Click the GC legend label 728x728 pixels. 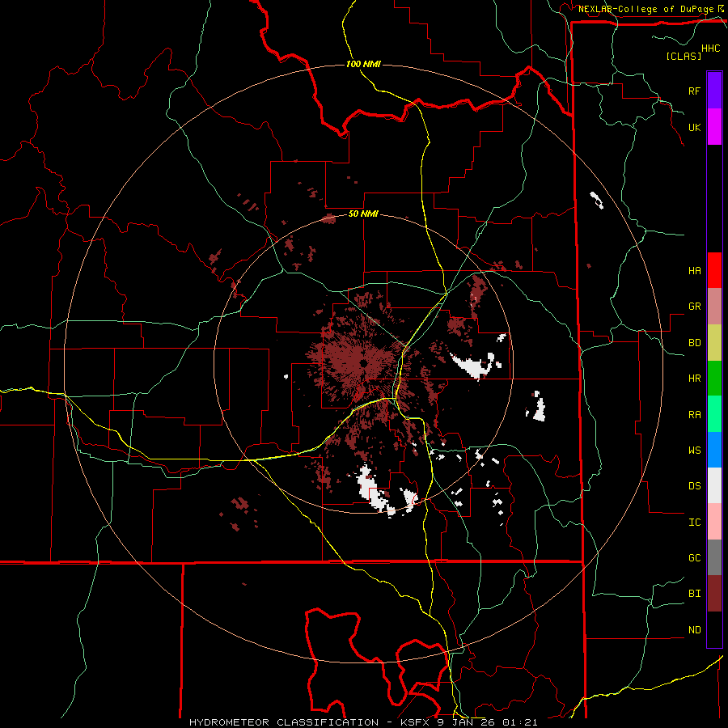coord(694,558)
